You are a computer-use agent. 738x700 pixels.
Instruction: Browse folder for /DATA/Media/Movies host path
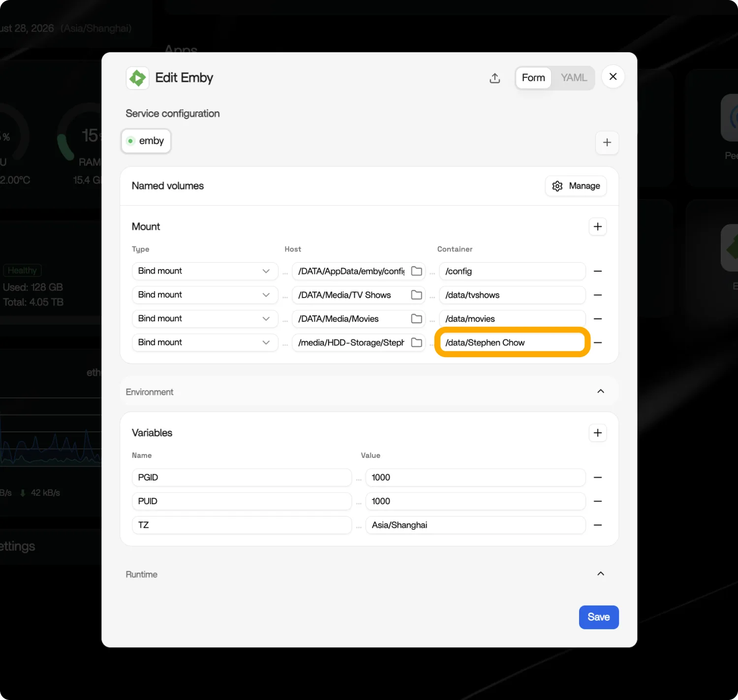click(417, 319)
